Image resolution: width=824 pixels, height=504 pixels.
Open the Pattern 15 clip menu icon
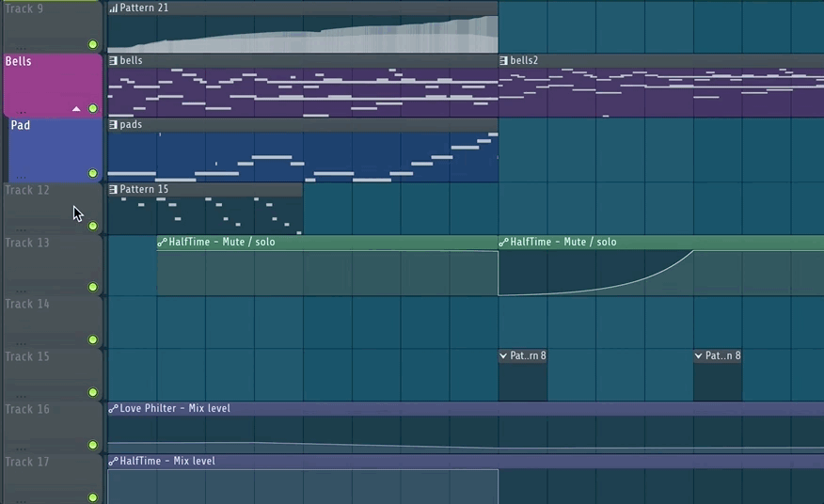pyautogui.click(x=113, y=189)
